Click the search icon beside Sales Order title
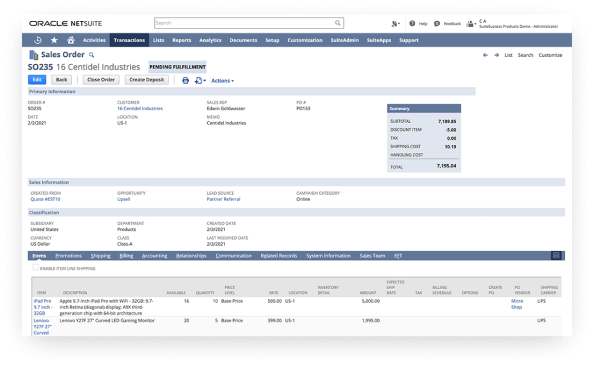 [91, 55]
